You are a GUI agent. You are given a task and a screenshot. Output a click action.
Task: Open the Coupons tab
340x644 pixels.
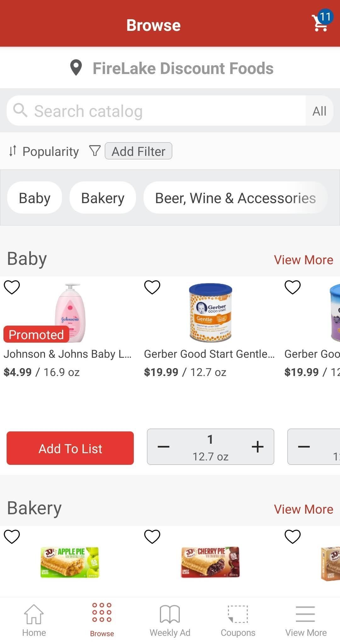238,620
